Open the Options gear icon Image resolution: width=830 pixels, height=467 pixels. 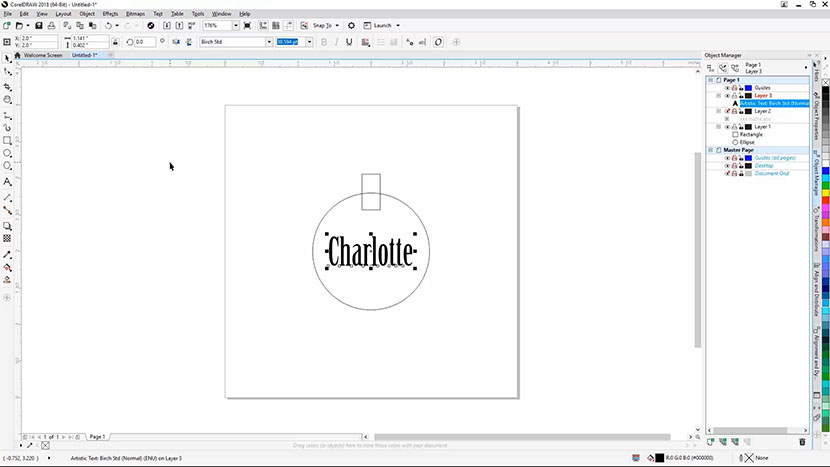click(351, 25)
